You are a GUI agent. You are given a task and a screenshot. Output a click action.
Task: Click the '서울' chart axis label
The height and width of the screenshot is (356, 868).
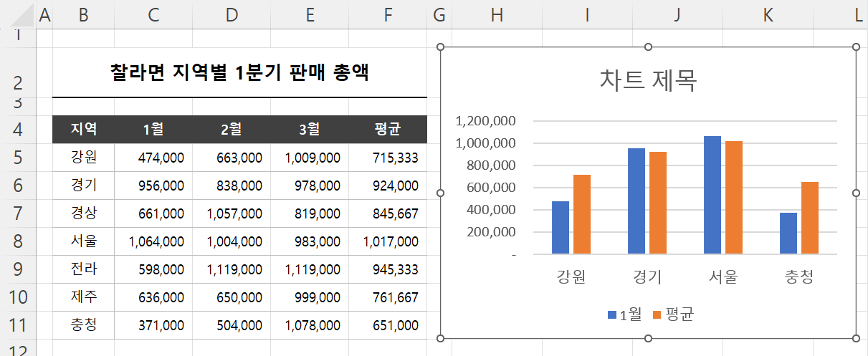click(x=723, y=277)
